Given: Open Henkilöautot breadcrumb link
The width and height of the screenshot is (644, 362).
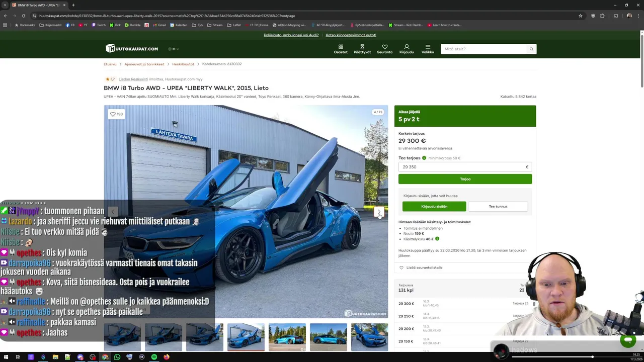Looking at the screenshot, I should 183,64.
